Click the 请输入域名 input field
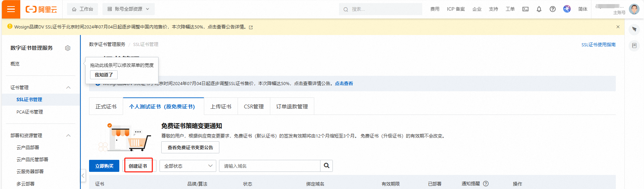The height and width of the screenshot is (189, 644). tap(270, 166)
